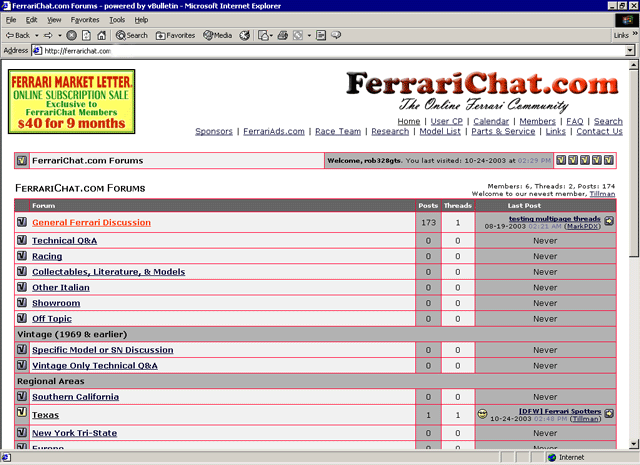View newest member Tillman's profile
This screenshot has width=640, height=465.
pyautogui.click(x=602, y=194)
